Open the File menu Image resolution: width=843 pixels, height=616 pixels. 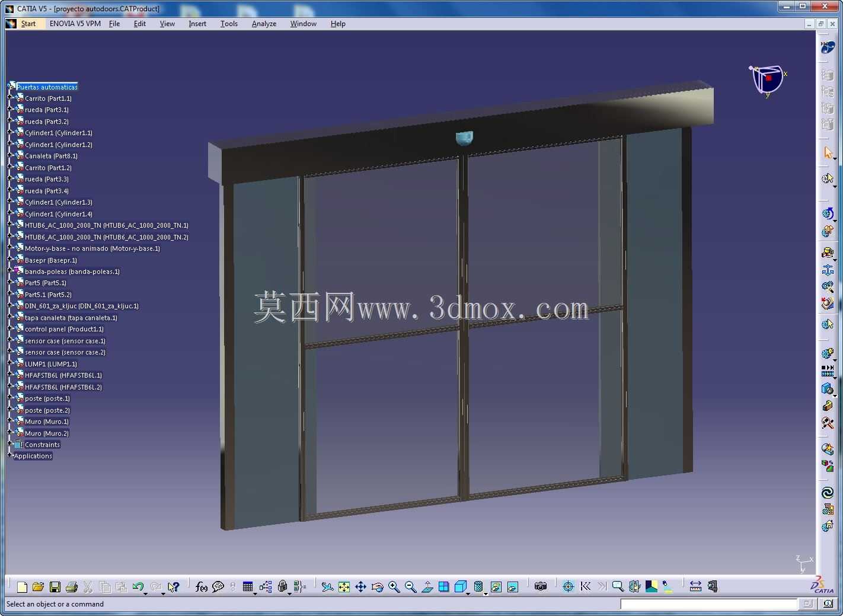[x=114, y=24]
